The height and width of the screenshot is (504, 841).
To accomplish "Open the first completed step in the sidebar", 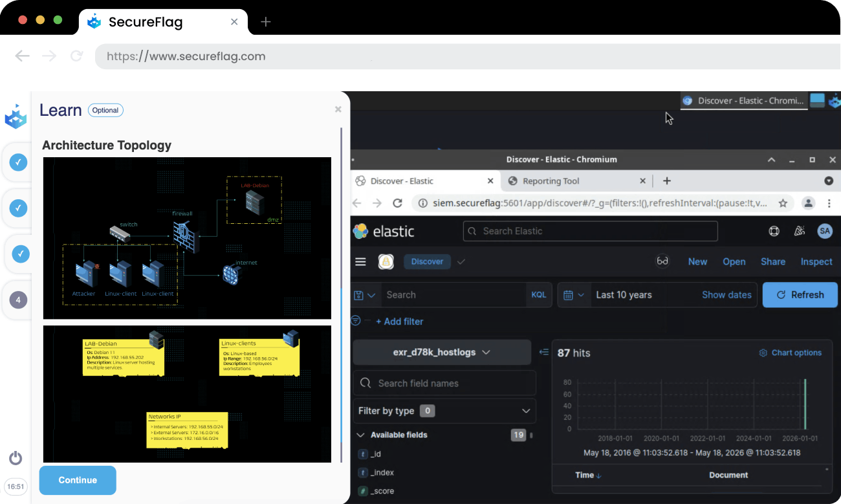I will tap(19, 162).
